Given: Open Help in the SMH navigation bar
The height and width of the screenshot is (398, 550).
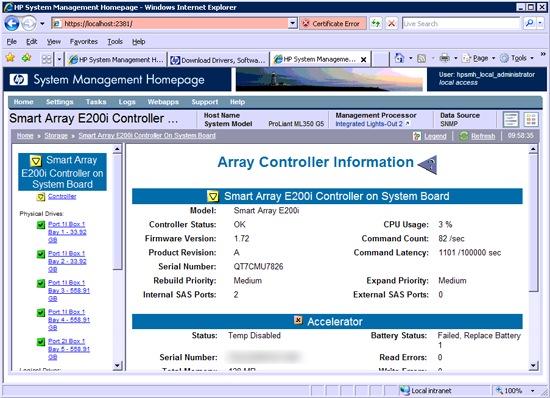Looking at the screenshot, I should 237,102.
